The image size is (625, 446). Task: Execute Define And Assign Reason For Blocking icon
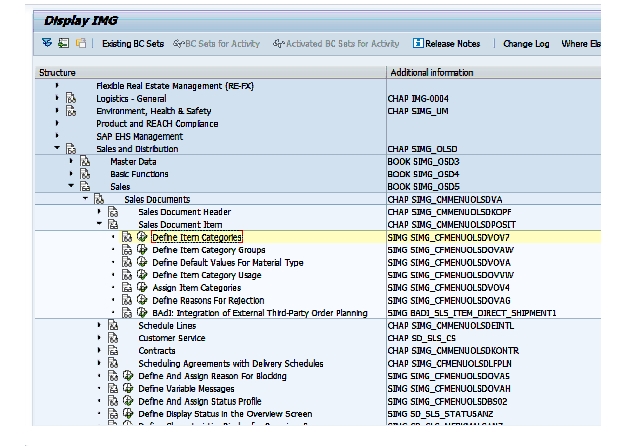[x=128, y=375]
